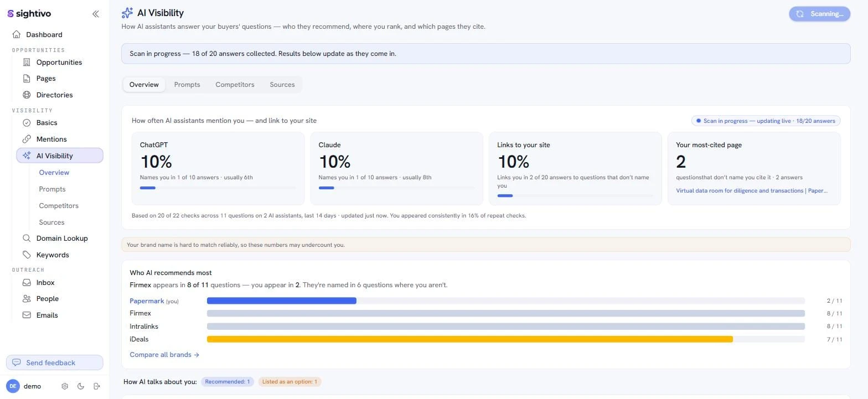
Task: Select Prompts sub-item in sidebar
Action: tap(52, 189)
